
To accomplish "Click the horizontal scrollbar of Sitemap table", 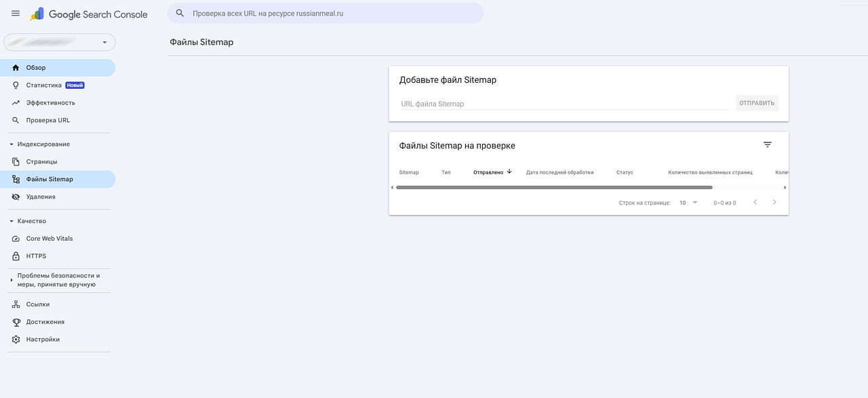I will point(554,187).
